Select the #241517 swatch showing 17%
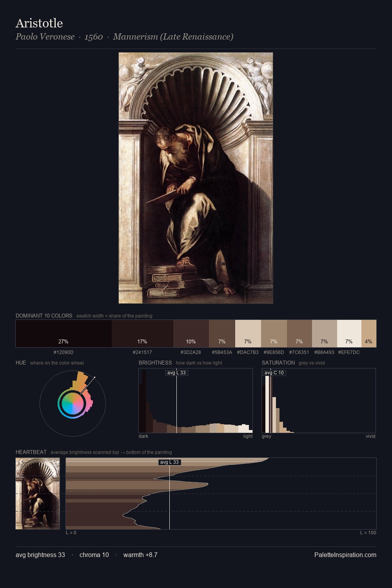 coord(142,334)
